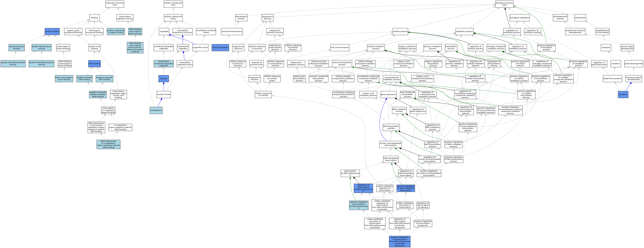Select the 'response to nutrient levels' node
The image size is (644, 248).
tap(256, 64)
